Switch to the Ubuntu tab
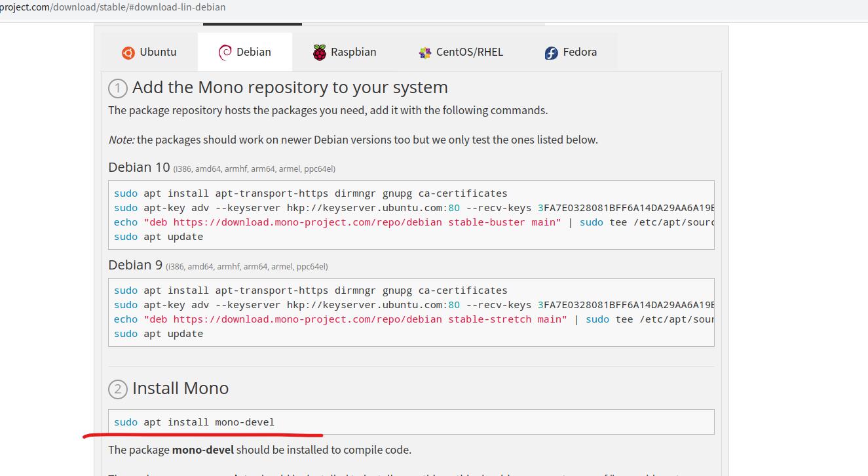 149,52
